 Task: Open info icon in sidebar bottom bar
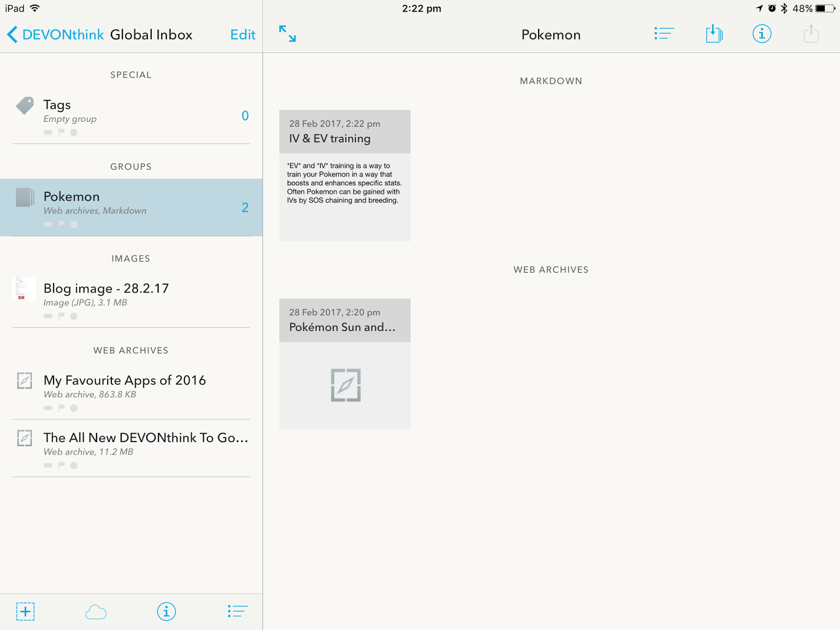166,612
